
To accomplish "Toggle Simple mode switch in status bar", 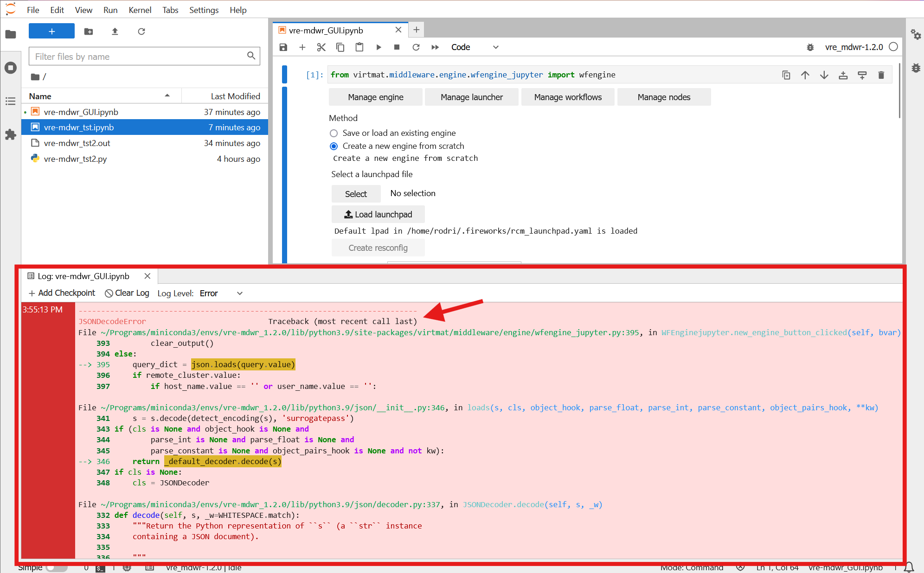I will click(57, 567).
